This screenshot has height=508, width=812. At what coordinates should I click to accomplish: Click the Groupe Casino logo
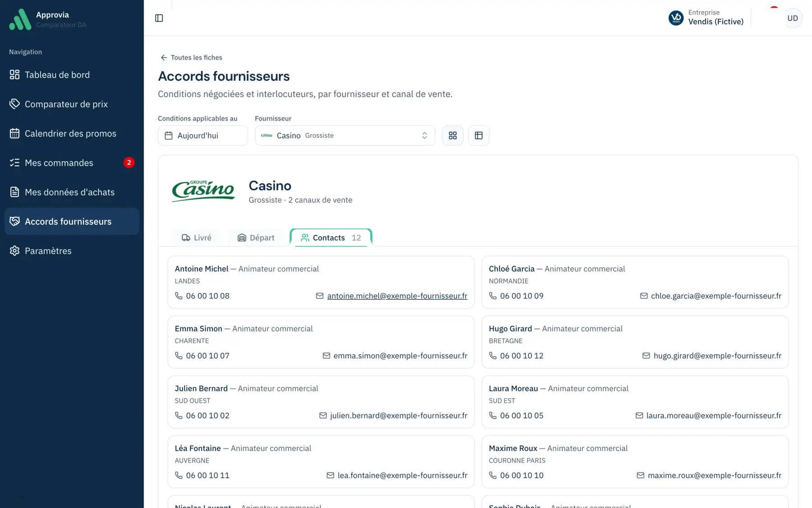coord(203,191)
